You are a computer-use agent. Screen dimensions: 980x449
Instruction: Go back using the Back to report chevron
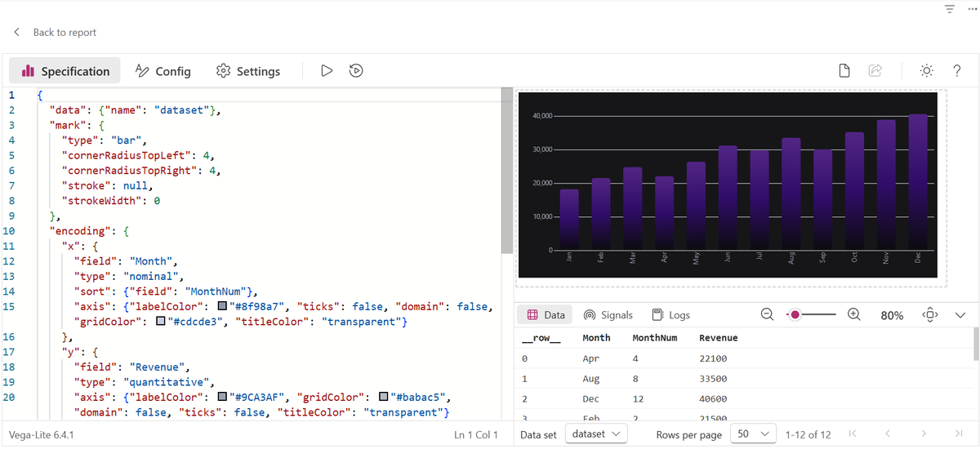[17, 33]
